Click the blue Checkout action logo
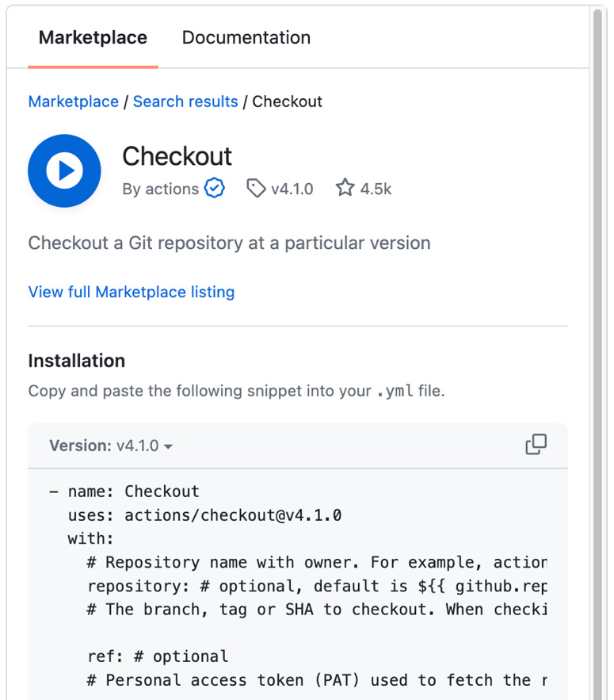The height and width of the screenshot is (700, 614). pyautogui.click(x=64, y=170)
